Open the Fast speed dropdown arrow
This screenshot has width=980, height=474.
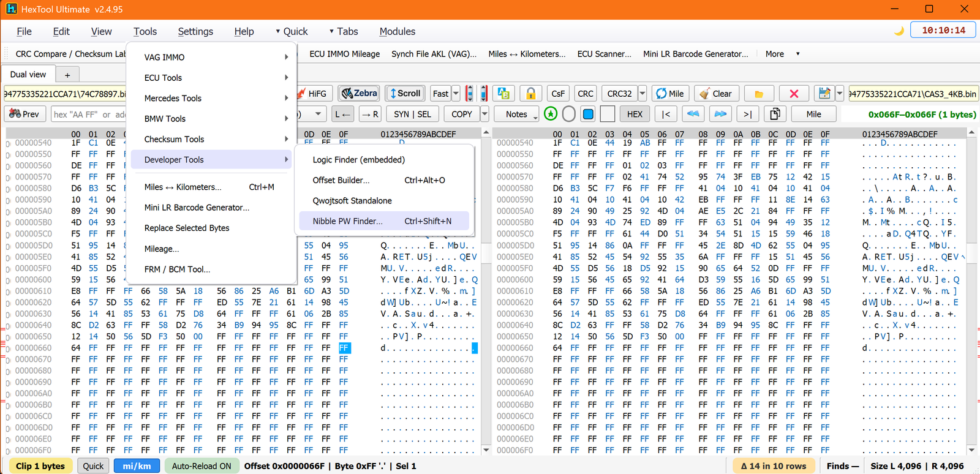(456, 93)
